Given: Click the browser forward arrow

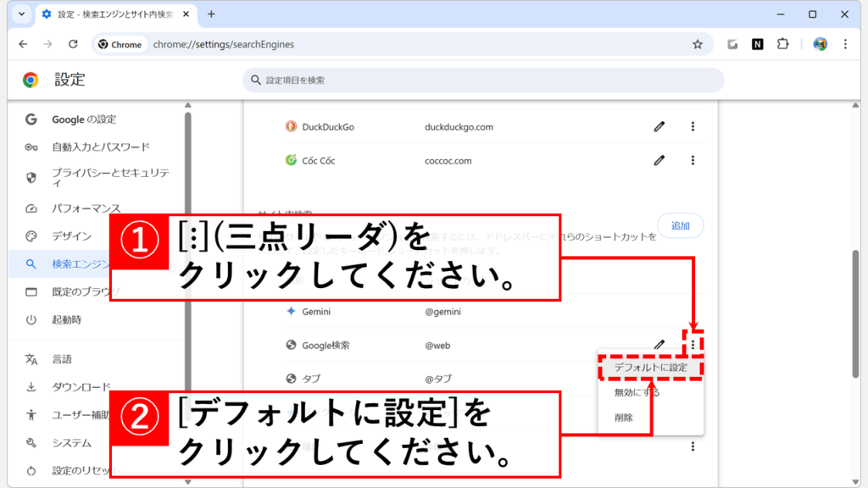Looking at the screenshot, I should 47,44.
